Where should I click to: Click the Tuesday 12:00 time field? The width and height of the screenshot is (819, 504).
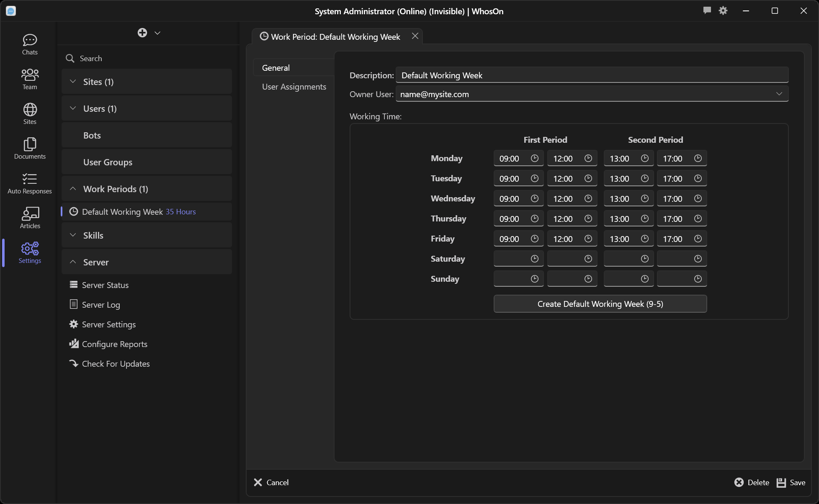point(572,178)
